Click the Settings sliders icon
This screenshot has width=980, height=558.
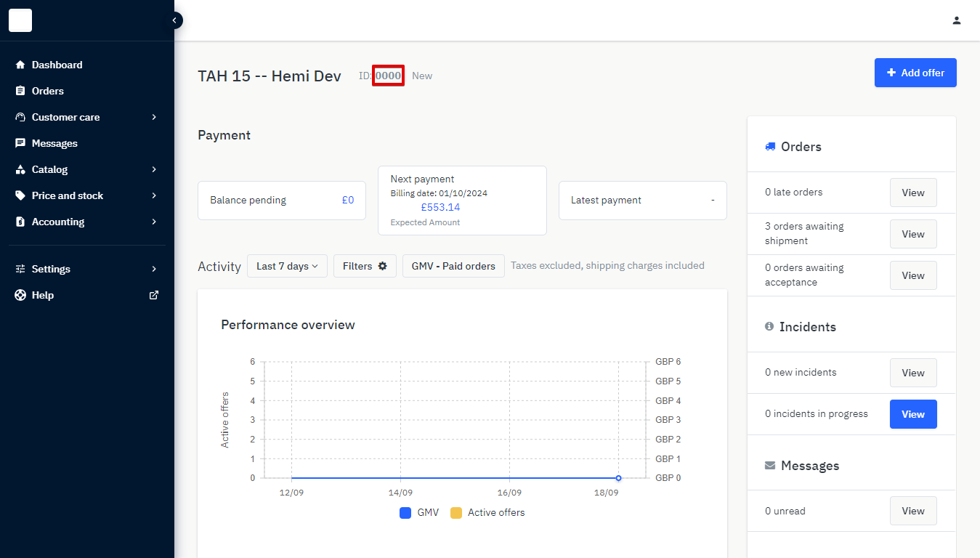click(x=20, y=269)
